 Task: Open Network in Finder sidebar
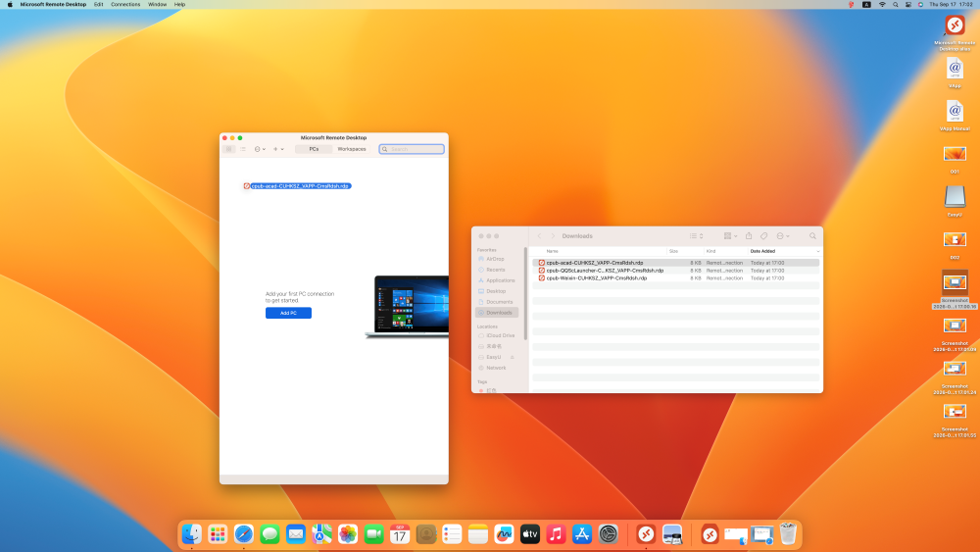[x=496, y=369]
